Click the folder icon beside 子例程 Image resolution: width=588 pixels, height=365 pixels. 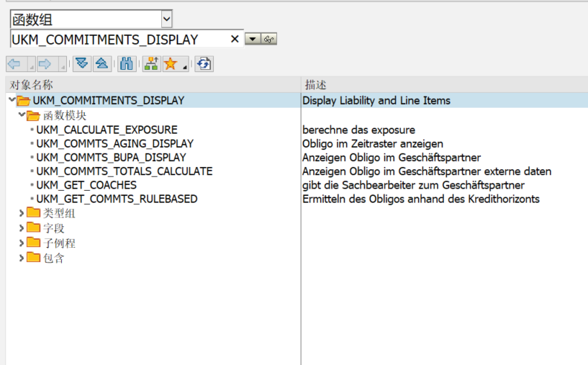33,243
